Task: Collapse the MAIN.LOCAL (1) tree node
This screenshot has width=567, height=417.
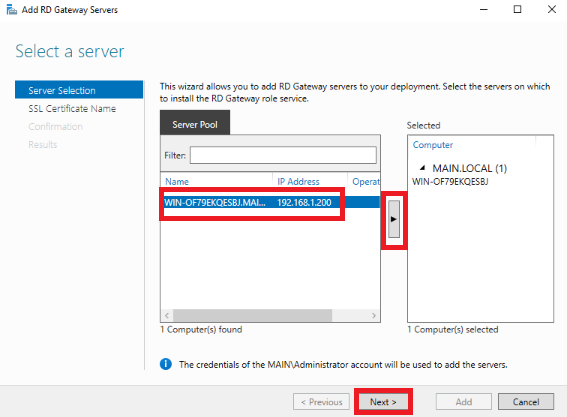Action: tap(422, 168)
